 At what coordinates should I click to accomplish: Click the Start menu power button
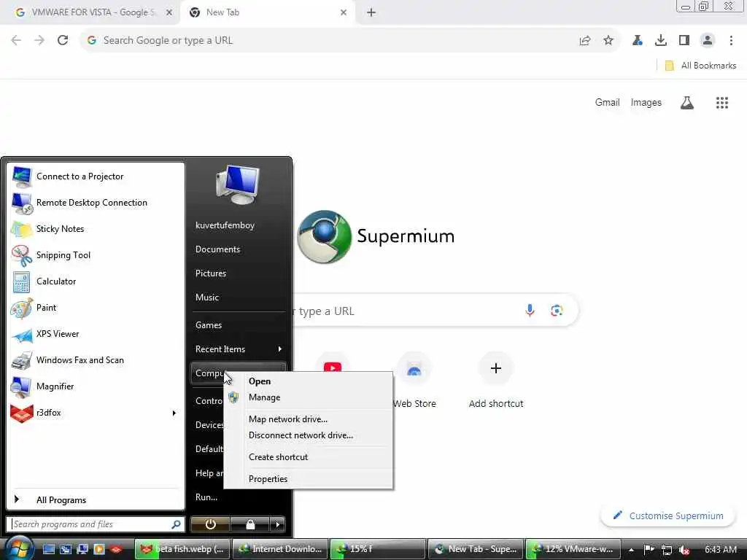[210, 524]
